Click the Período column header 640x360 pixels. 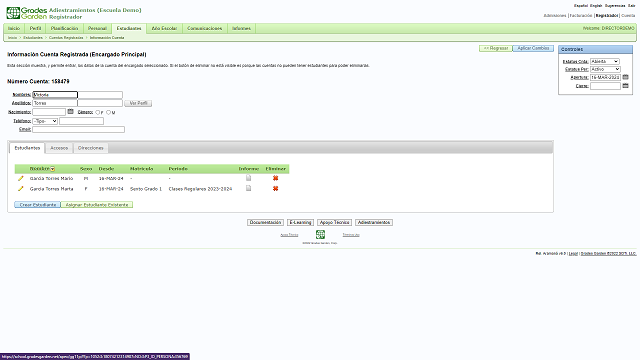[x=178, y=169]
